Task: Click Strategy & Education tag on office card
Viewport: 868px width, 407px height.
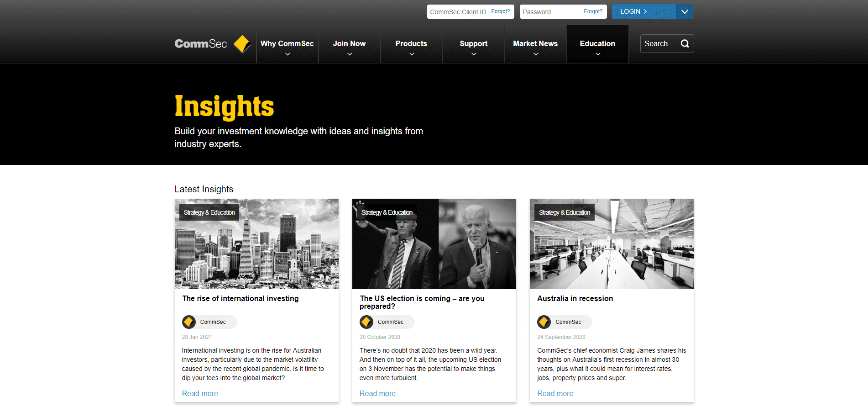Action: (x=565, y=212)
